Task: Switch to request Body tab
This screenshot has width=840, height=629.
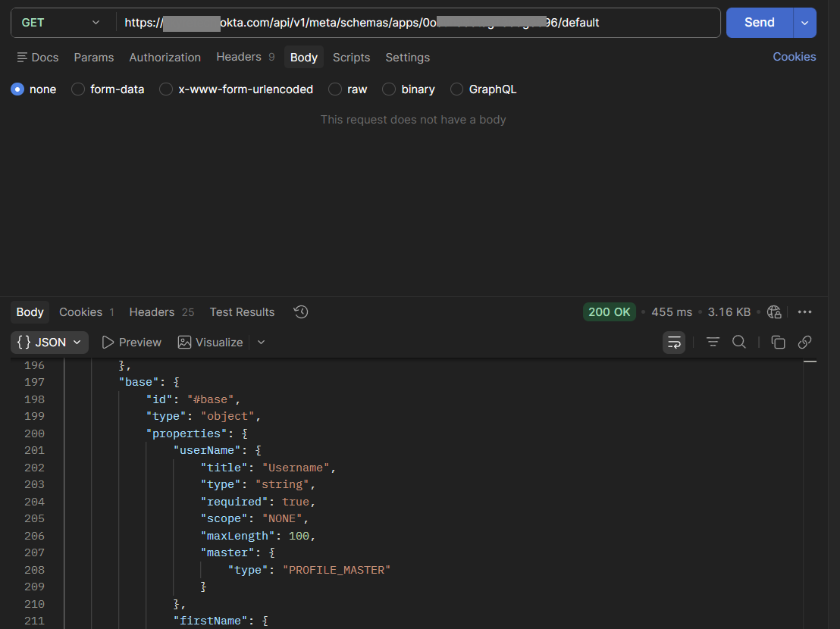Action: click(x=304, y=58)
